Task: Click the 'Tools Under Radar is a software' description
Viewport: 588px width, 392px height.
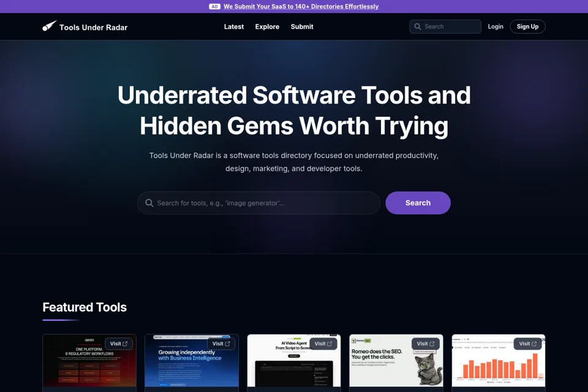Action: 294,162
